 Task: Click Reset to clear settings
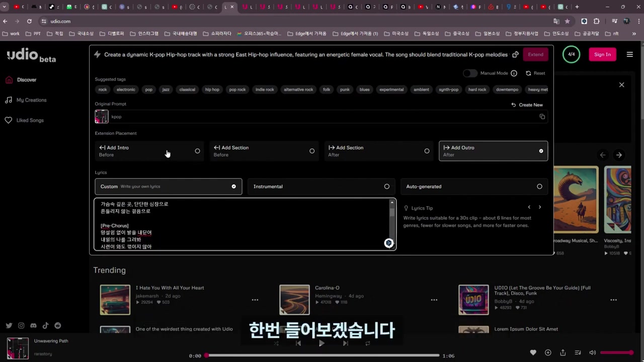tap(535, 73)
